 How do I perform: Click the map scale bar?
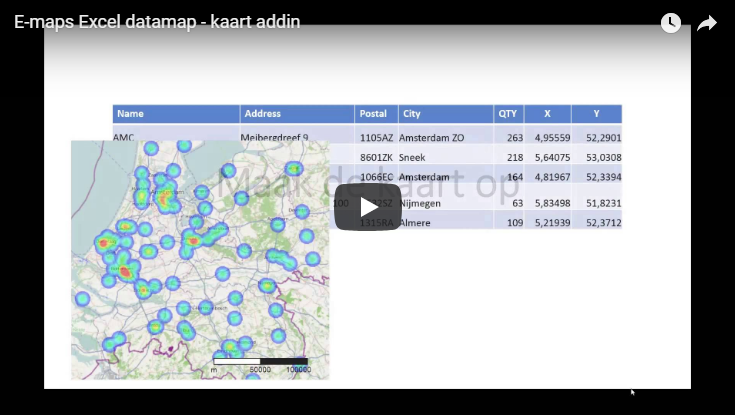[261, 361]
